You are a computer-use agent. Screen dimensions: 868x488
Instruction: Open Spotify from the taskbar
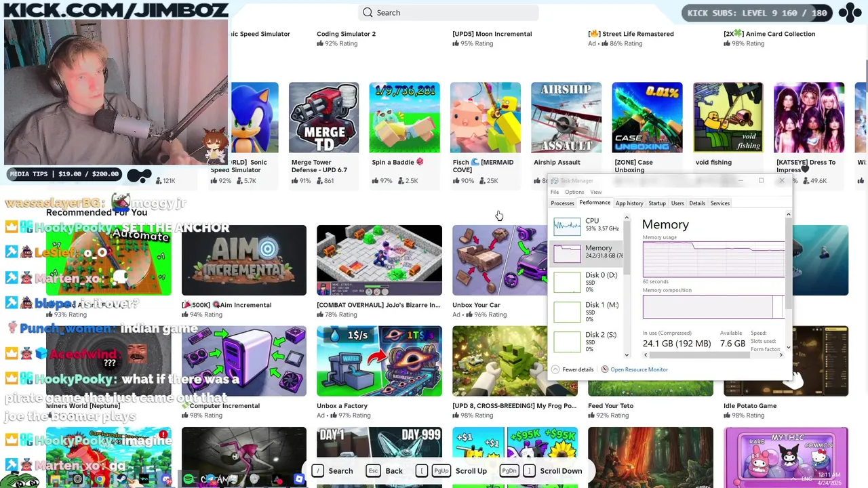tap(189, 479)
